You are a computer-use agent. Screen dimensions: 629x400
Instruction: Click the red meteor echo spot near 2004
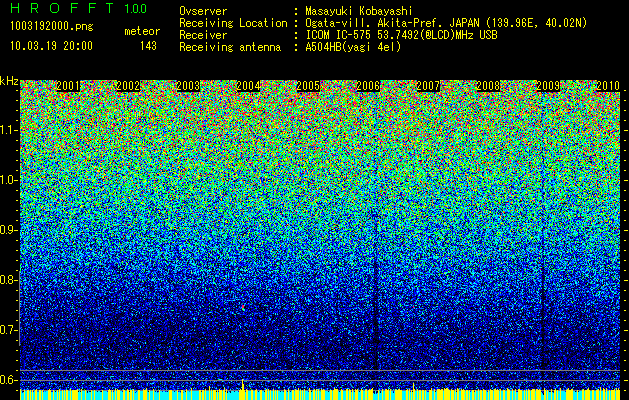(x=243, y=307)
